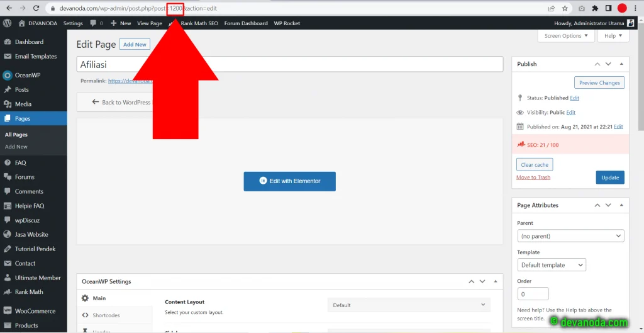This screenshot has width=644, height=333.
Task: Click Preview Changes button
Action: click(x=599, y=82)
